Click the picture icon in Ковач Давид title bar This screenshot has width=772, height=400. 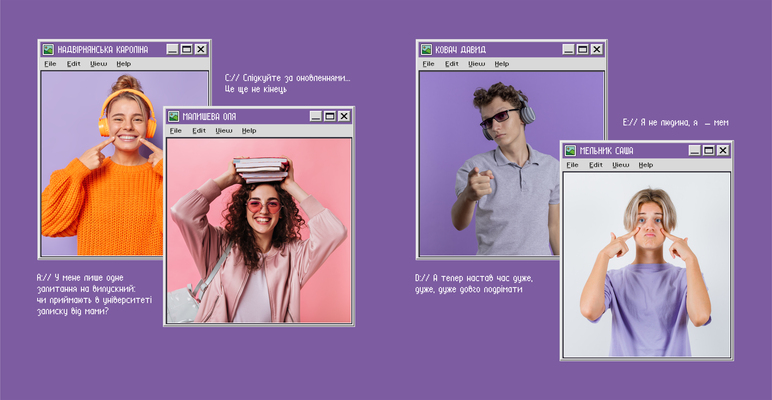pyautogui.click(x=426, y=49)
